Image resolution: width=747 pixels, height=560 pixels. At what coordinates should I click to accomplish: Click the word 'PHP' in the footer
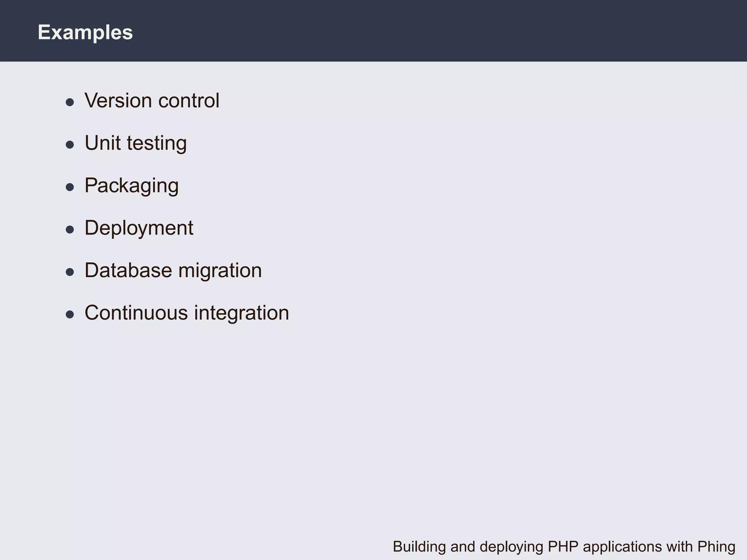point(563,547)
